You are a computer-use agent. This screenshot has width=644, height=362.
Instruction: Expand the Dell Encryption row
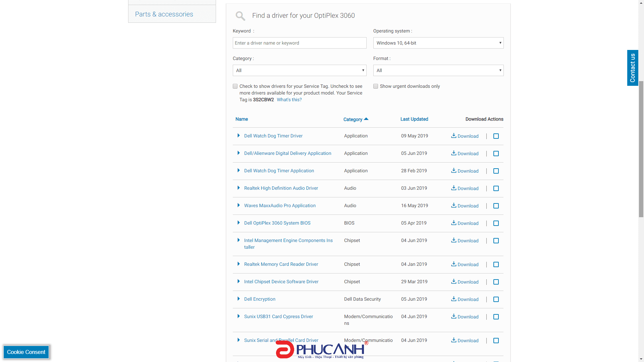pyautogui.click(x=238, y=299)
